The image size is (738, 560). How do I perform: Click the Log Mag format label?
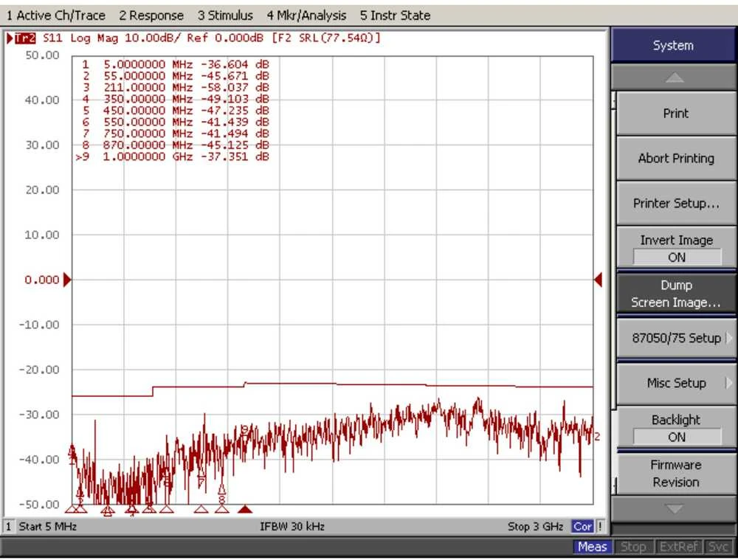pos(94,38)
